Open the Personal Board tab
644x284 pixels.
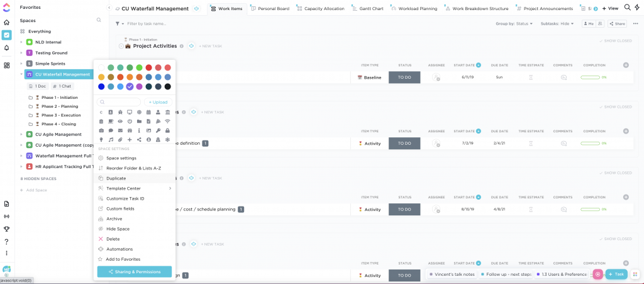[270, 9]
